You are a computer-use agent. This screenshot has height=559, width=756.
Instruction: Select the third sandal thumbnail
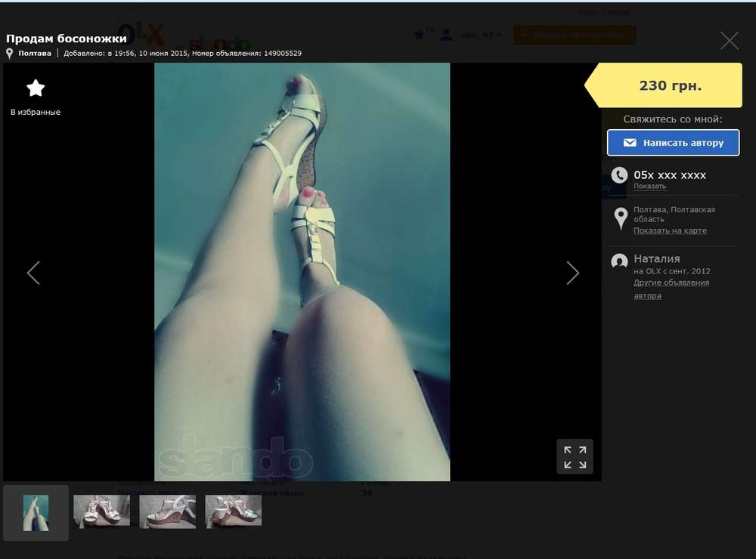pos(168,511)
